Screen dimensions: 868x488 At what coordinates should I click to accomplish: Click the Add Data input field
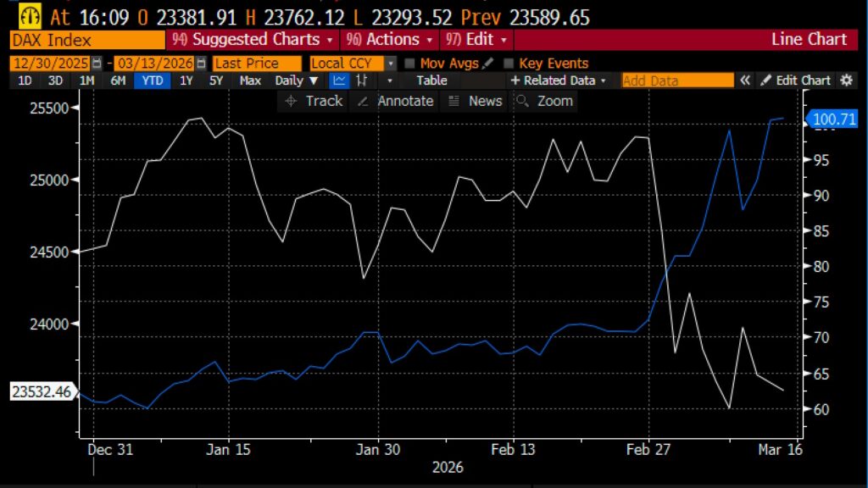(x=676, y=80)
